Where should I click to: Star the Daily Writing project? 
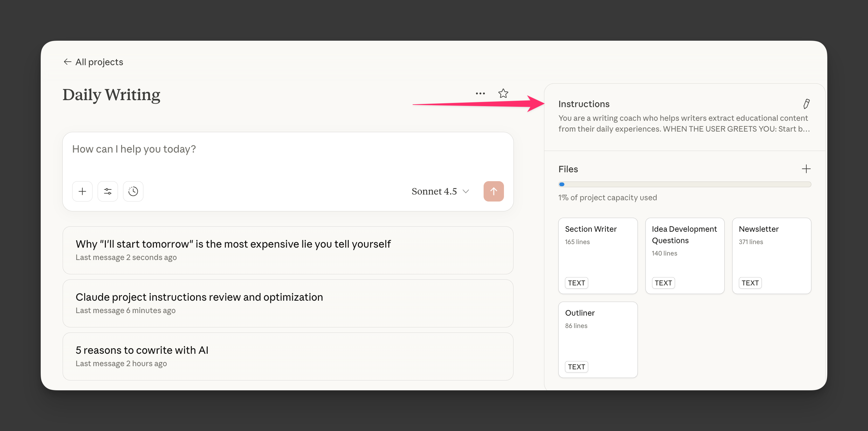tap(503, 93)
